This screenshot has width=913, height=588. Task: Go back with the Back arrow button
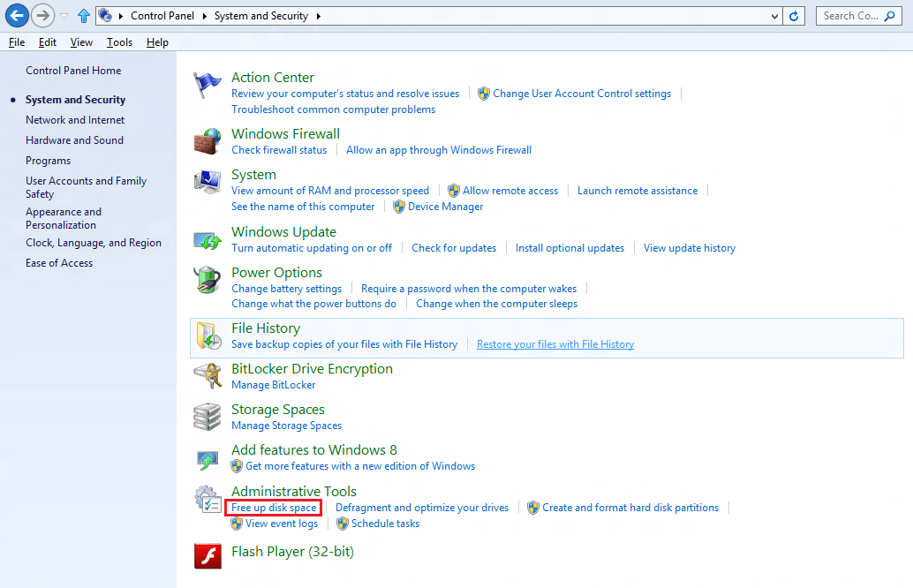pos(17,16)
